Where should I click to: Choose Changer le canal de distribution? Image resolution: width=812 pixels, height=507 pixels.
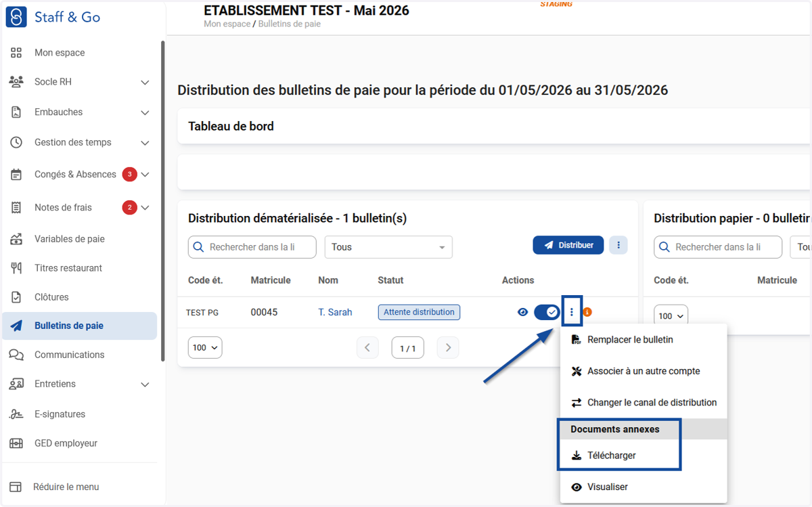(x=644, y=402)
